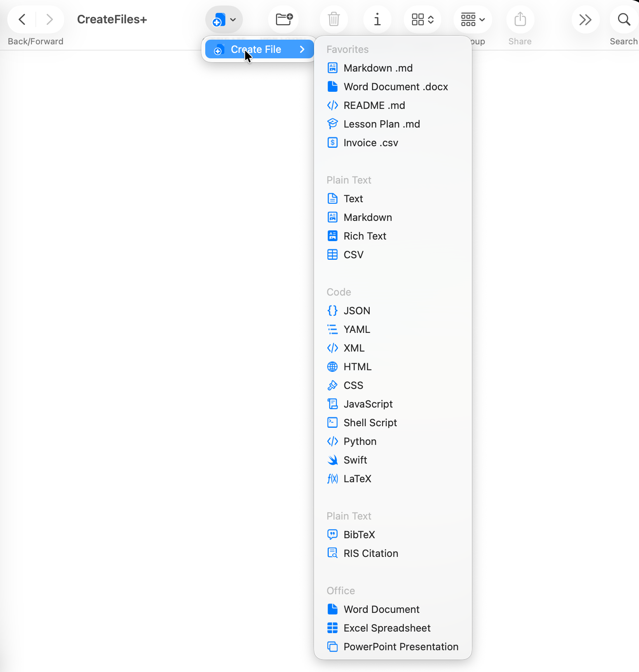Image resolution: width=639 pixels, height=672 pixels.
Task: Go forward with the Forward arrow
Action: pos(49,19)
